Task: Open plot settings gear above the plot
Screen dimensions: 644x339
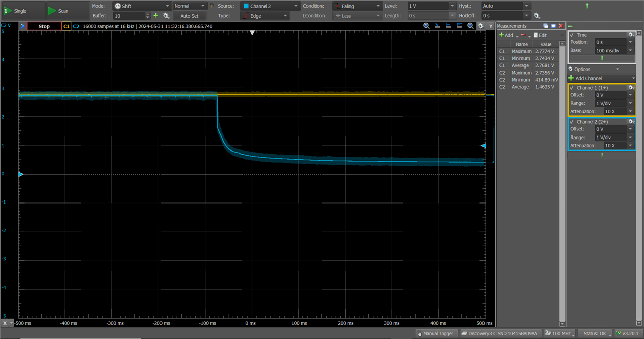Action: 480,26
